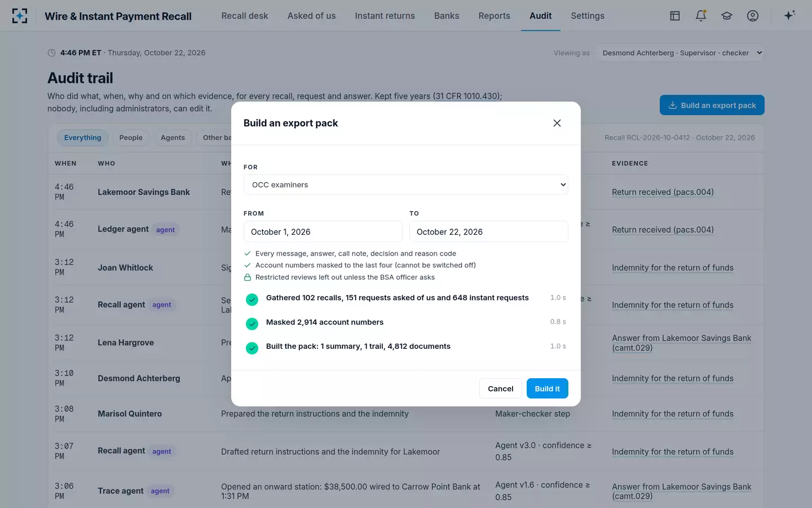
Task: Open Lakemoor Savings Bank Return received (pacs.004) link
Action: click(x=663, y=192)
